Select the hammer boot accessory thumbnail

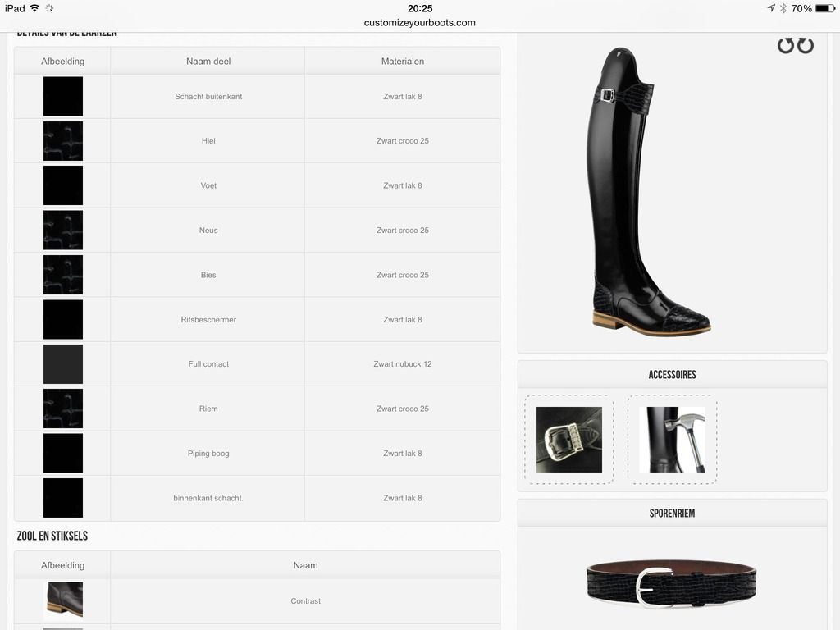point(672,440)
